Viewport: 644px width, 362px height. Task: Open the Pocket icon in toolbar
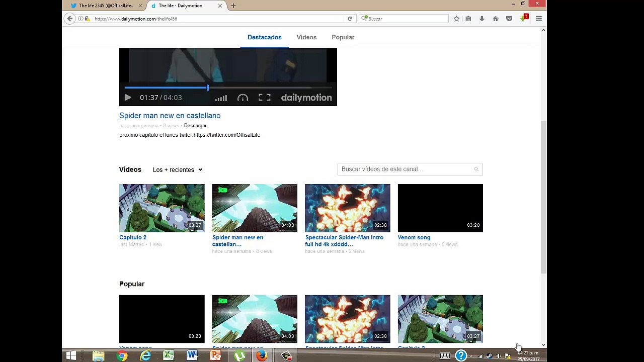pyautogui.click(x=509, y=19)
